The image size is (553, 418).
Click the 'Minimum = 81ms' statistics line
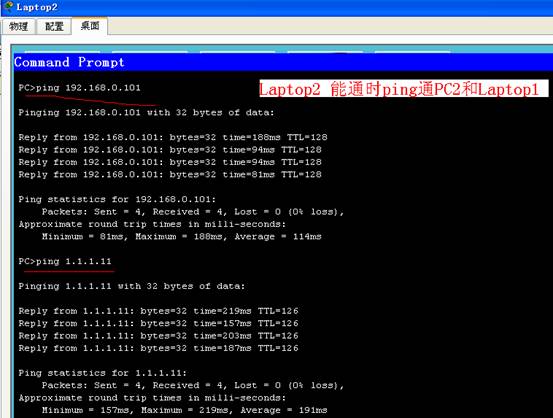(x=182, y=236)
